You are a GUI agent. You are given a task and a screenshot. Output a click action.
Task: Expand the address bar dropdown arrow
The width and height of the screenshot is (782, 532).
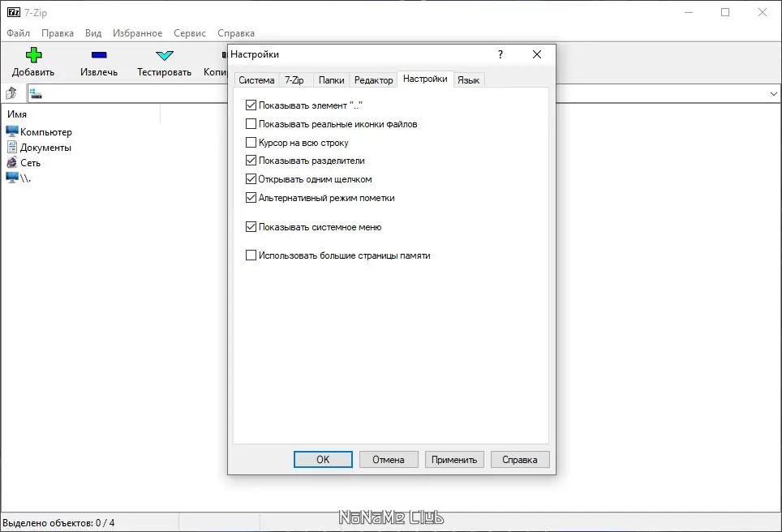pyautogui.click(x=774, y=94)
